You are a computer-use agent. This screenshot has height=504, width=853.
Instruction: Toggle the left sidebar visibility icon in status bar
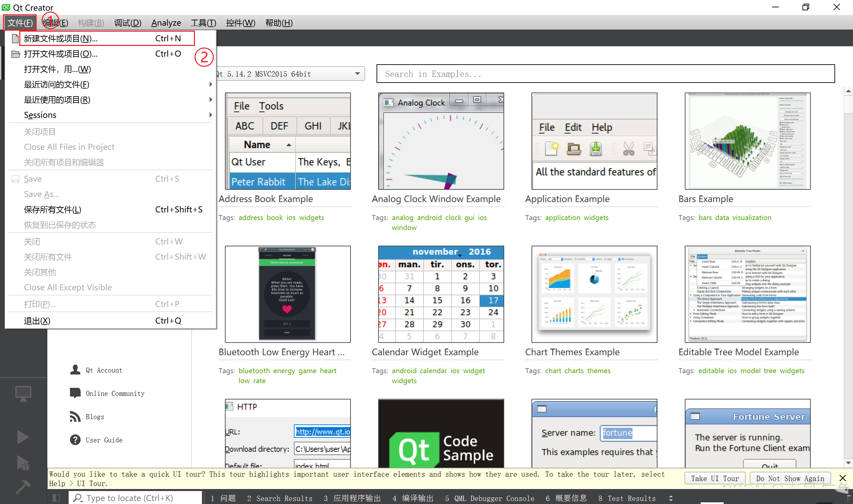pos(56,498)
